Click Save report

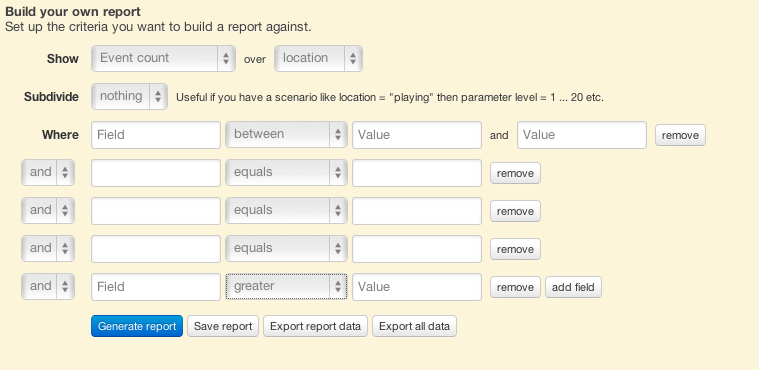click(223, 326)
